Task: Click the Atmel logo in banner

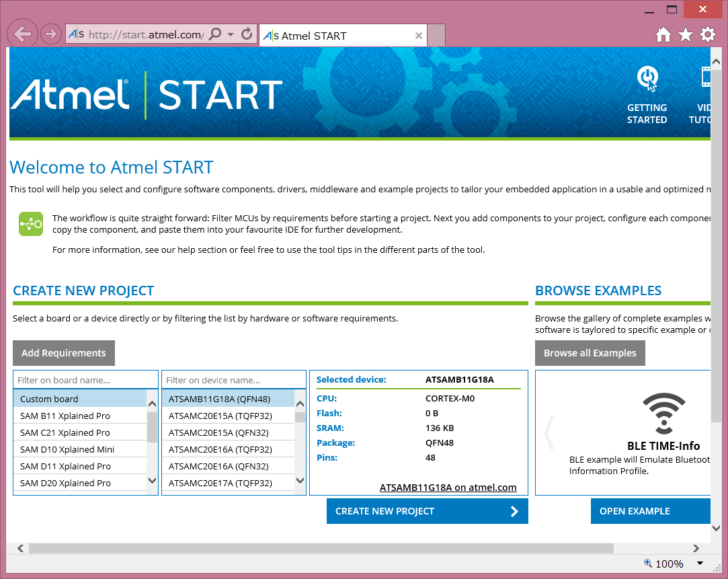Action: click(70, 94)
